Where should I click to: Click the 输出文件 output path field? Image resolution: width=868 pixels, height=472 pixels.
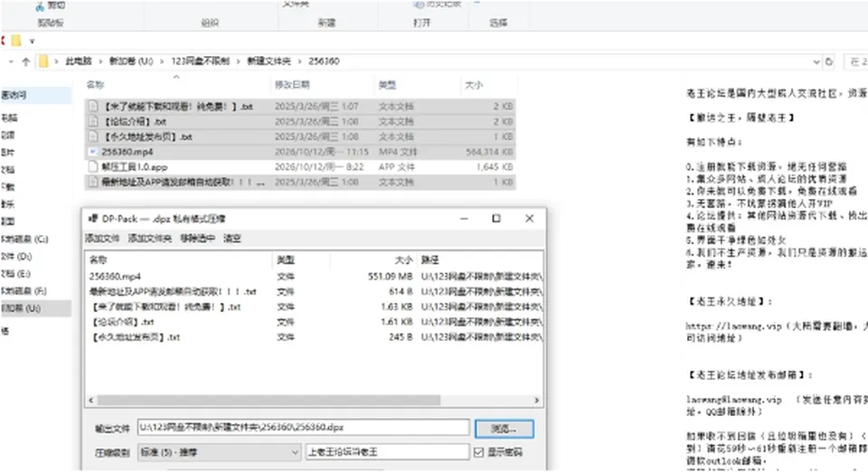coord(304,427)
